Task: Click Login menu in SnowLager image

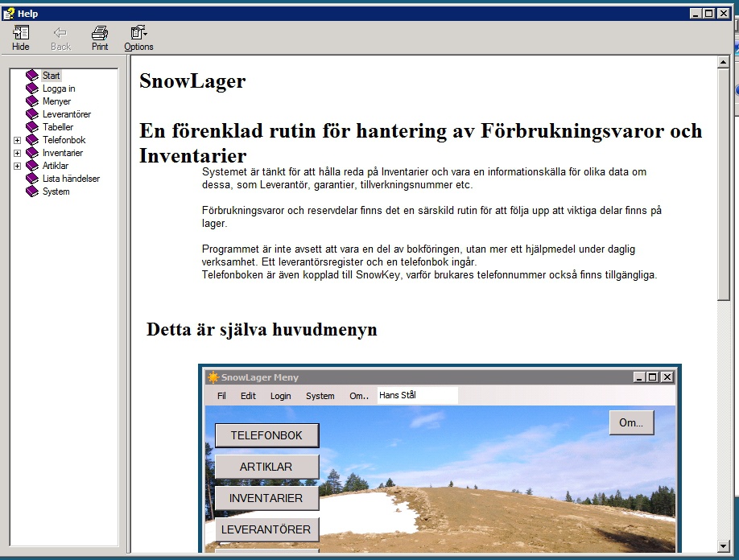Action: pos(280,396)
